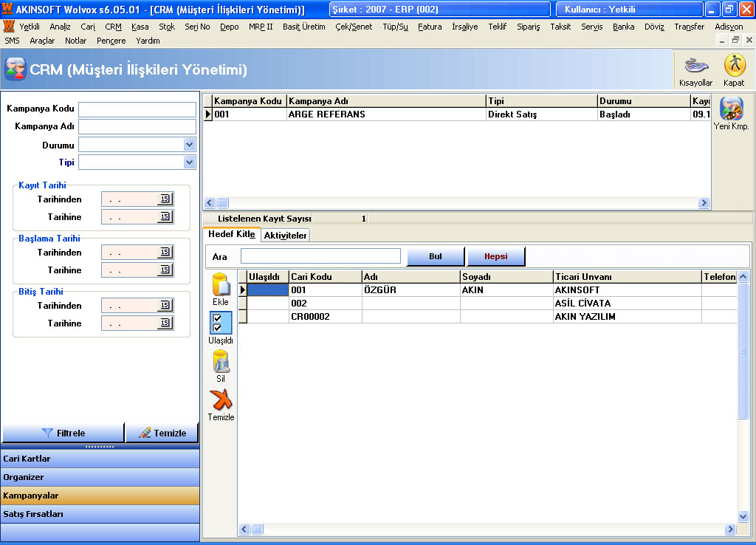756x545 pixels.
Task: Click the Hepsi button
Action: point(496,256)
